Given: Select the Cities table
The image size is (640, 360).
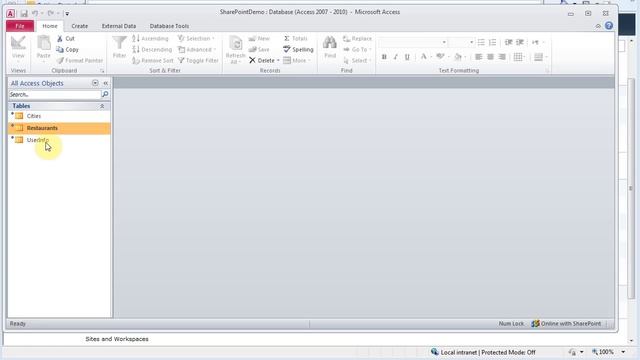Looking at the screenshot, I should 59,116.
